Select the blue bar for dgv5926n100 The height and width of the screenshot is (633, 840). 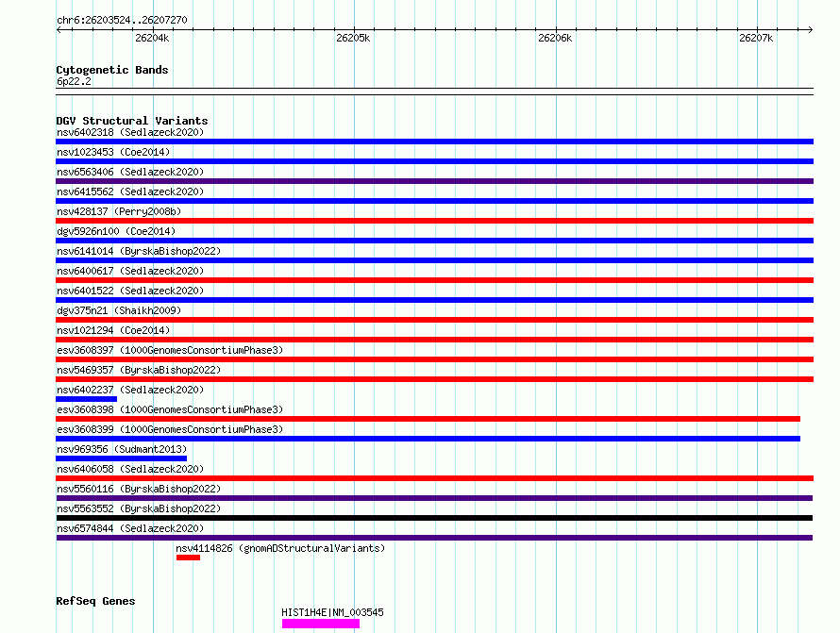pyautogui.click(x=434, y=241)
